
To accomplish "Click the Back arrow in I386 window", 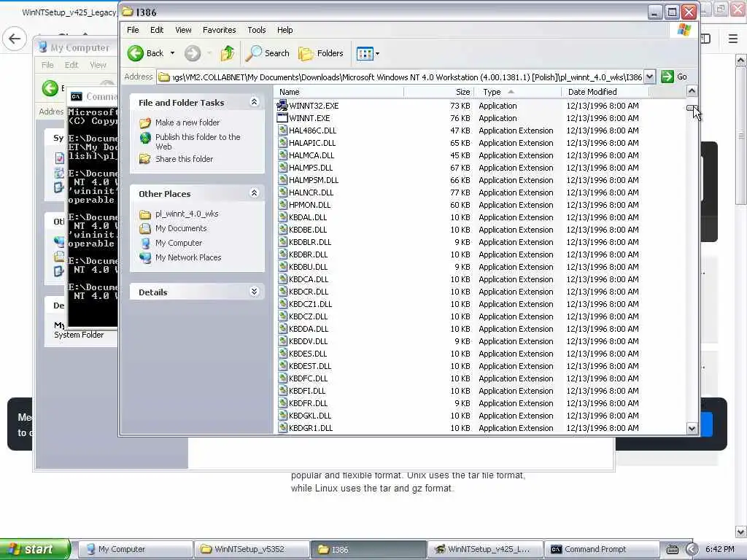I will point(136,53).
